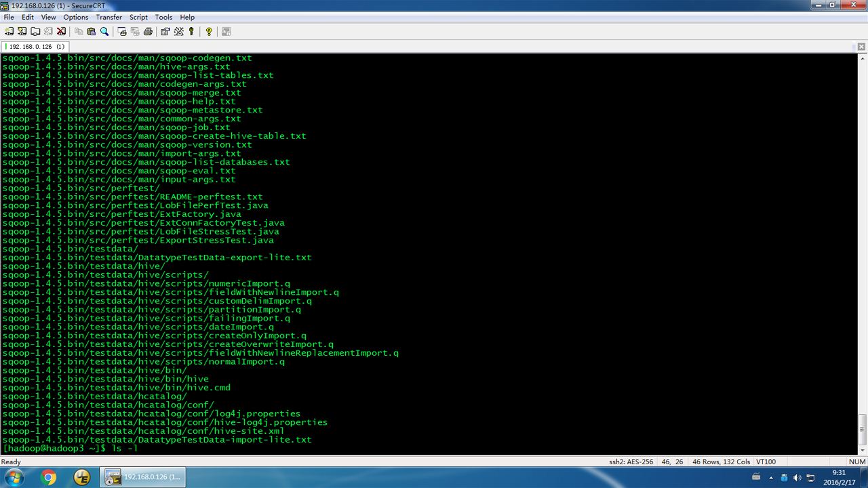Open the Script menu
868x488 pixels.
(139, 17)
